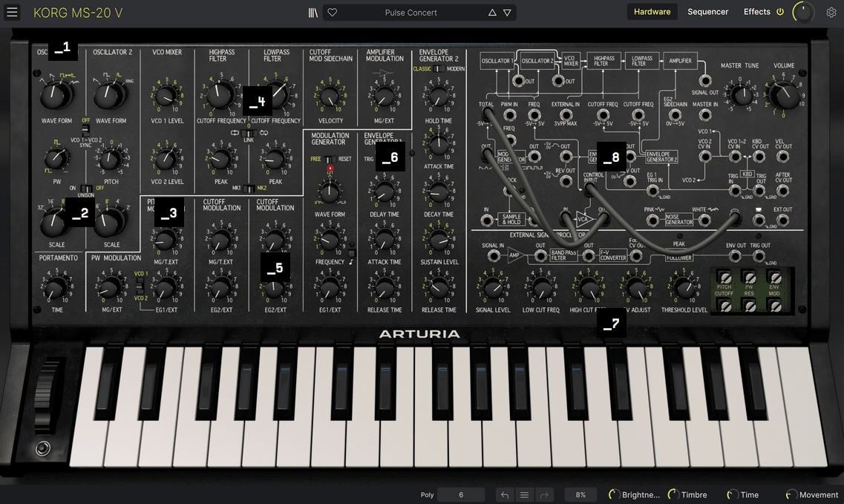Click the Amplifier Modulation MG/EXT knob
This screenshot has width=844, height=504.
[385, 97]
